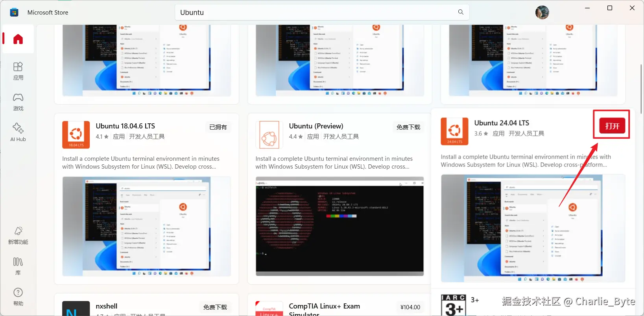View Ubuntu 24.04 LTS screenshot thumbnail
644x316 pixels.
pyautogui.click(x=533, y=229)
